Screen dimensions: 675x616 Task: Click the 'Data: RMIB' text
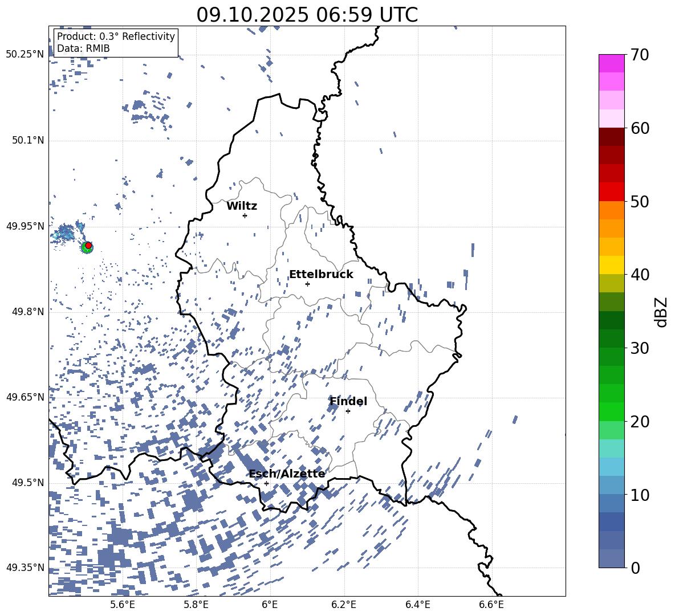point(83,48)
